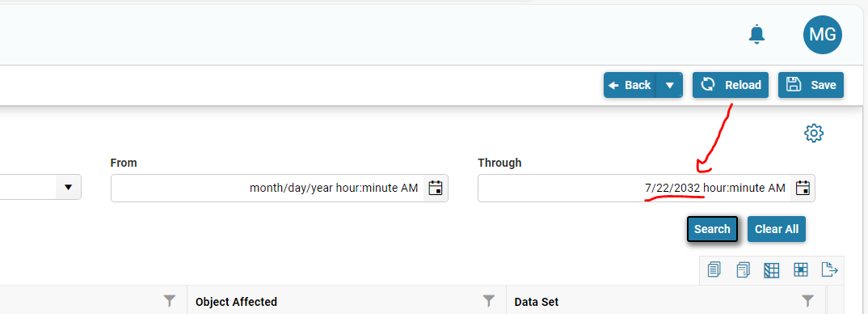
Task: Click the first copy documents icon
Action: click(714, 270)
